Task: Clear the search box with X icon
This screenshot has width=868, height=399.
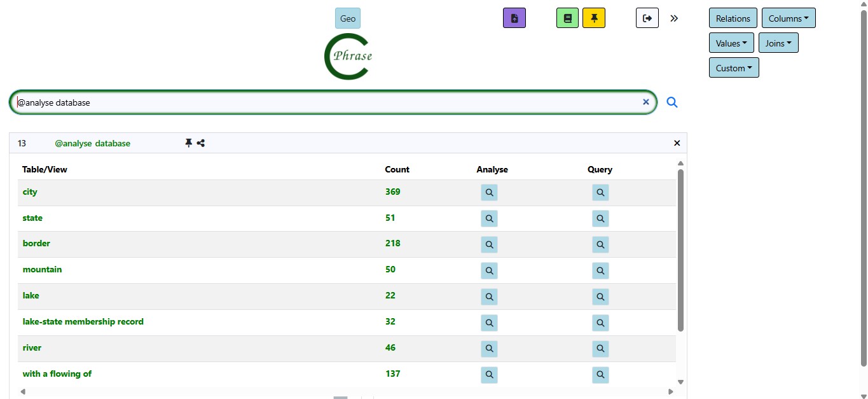Action: 646,102
